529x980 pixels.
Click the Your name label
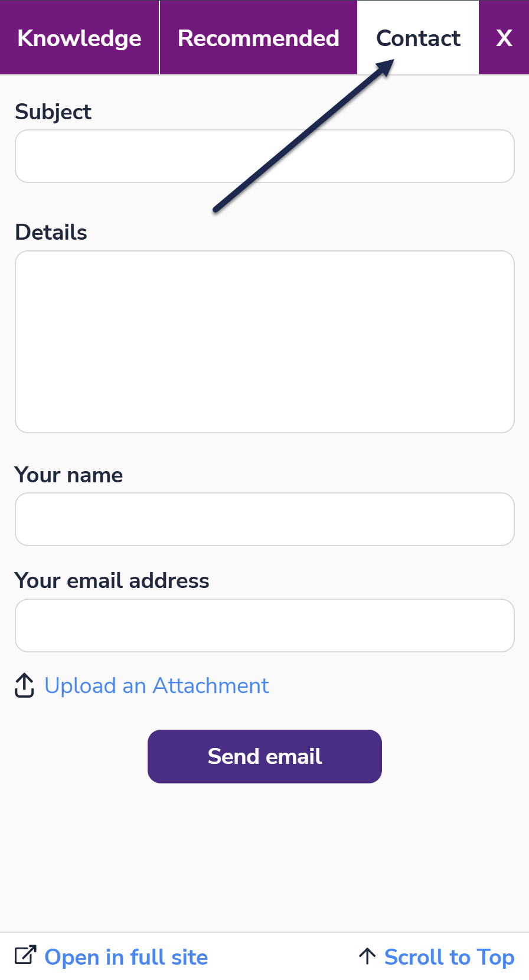69,475
